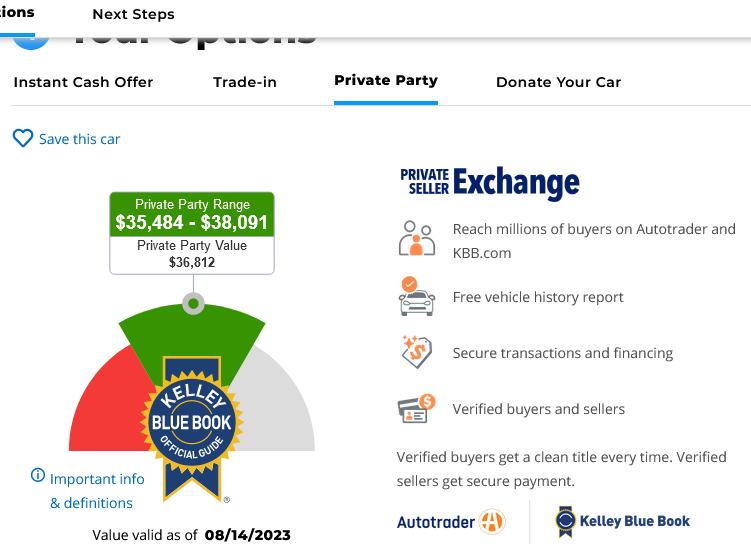The image size is (751, 557).
Task: Click the people icon for reaching buyers
Action: (x=417, y=238)
